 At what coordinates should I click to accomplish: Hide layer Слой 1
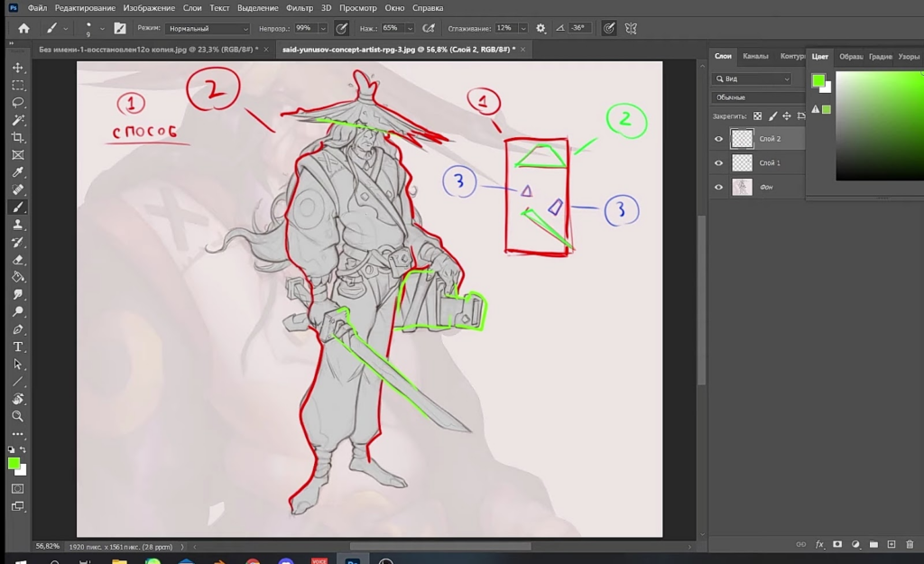coord(718,163)
